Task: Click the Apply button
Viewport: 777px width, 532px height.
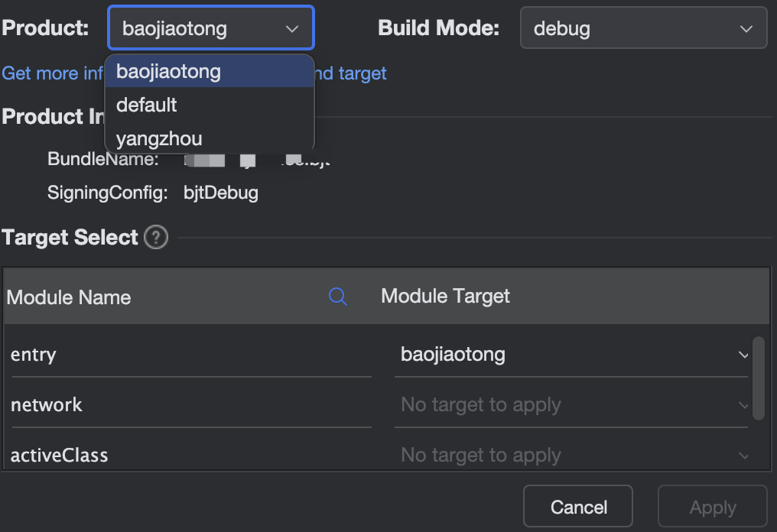Action: click(x=712, y=507)
